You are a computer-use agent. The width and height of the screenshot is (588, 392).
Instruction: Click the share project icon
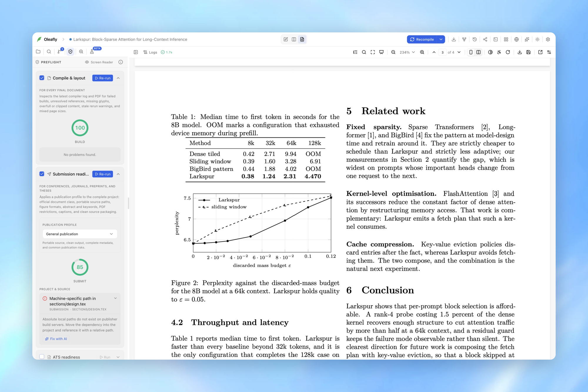[485, 39]
